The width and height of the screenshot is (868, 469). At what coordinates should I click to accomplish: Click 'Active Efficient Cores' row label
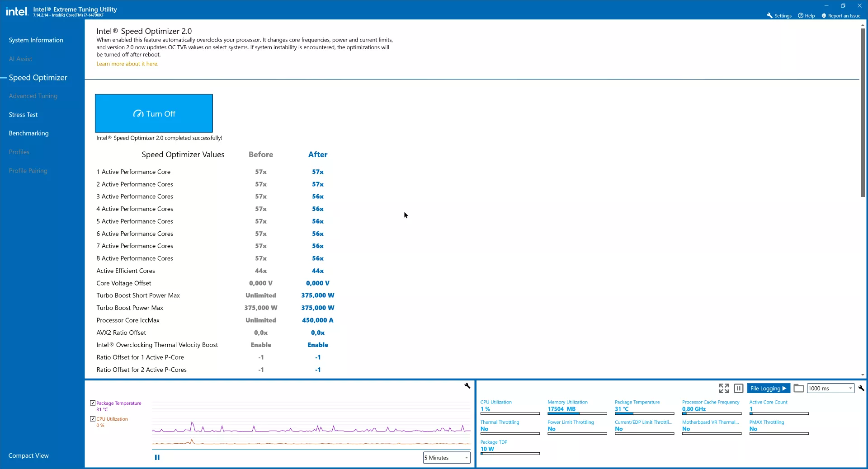(x=126, y=271)
